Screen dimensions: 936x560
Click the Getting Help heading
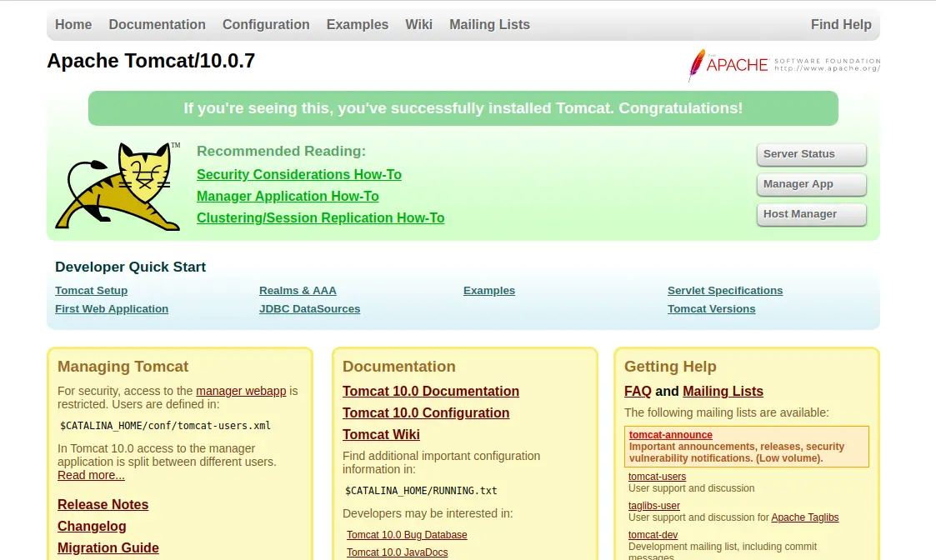pos(670,367)
